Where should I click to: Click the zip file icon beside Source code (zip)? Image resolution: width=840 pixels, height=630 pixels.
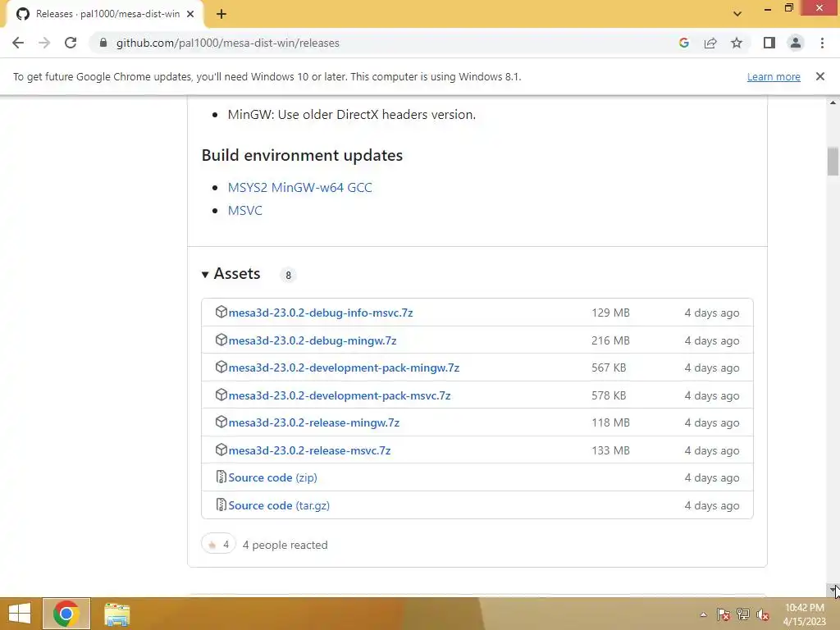click(221, 477)
